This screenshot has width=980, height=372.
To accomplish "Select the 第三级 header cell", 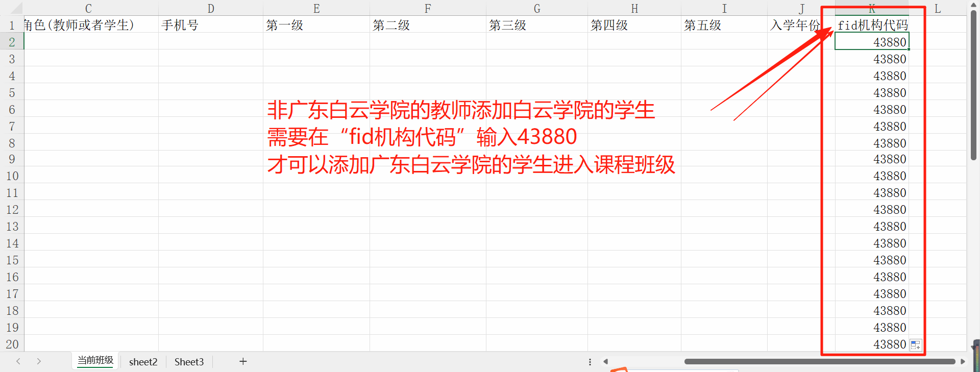I will (536, 25).
